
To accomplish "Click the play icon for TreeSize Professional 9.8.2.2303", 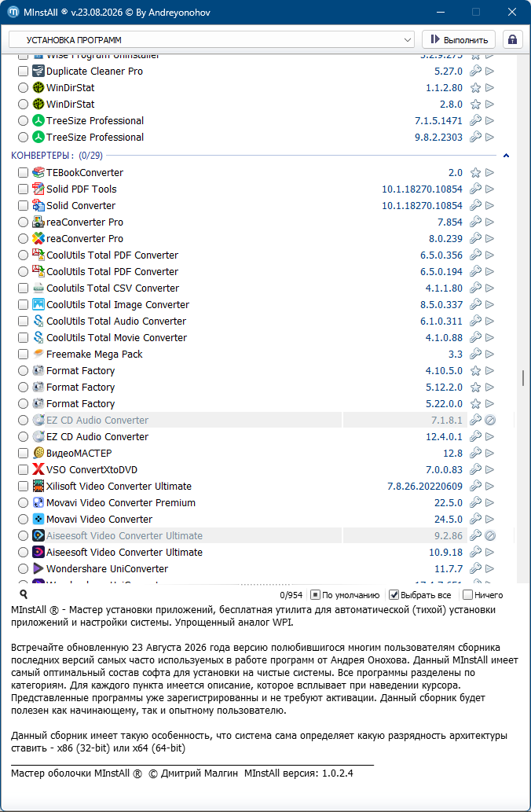I will tap(489, 138).
